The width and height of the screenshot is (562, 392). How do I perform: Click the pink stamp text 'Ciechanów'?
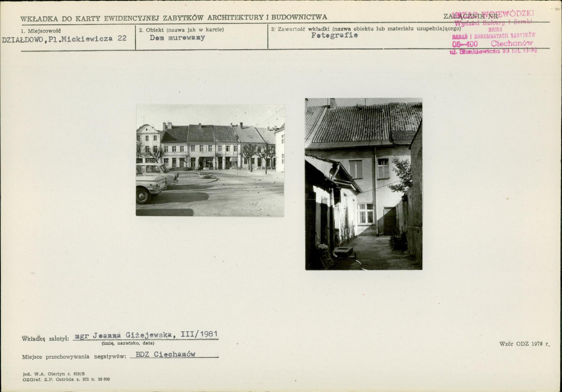pyautogui.click(x=512, y=44)
